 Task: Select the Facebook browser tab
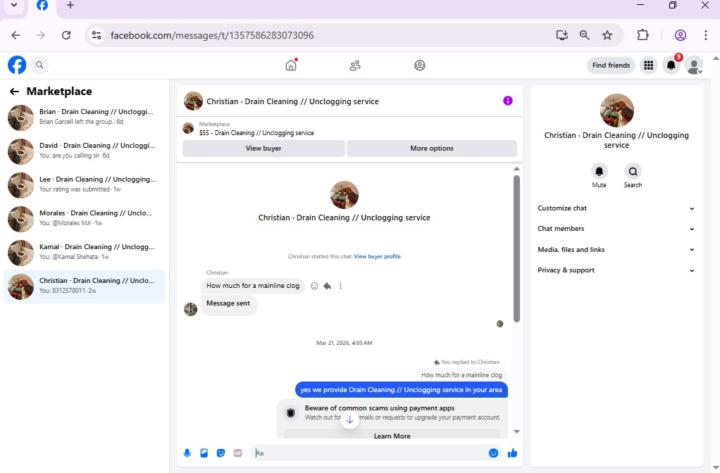pyautogui.click(x=42, y=6)
